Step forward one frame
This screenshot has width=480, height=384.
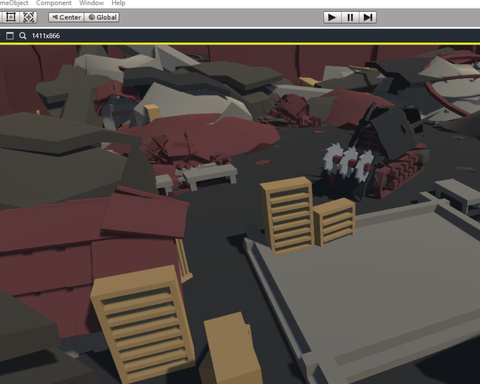pos(368,17)
